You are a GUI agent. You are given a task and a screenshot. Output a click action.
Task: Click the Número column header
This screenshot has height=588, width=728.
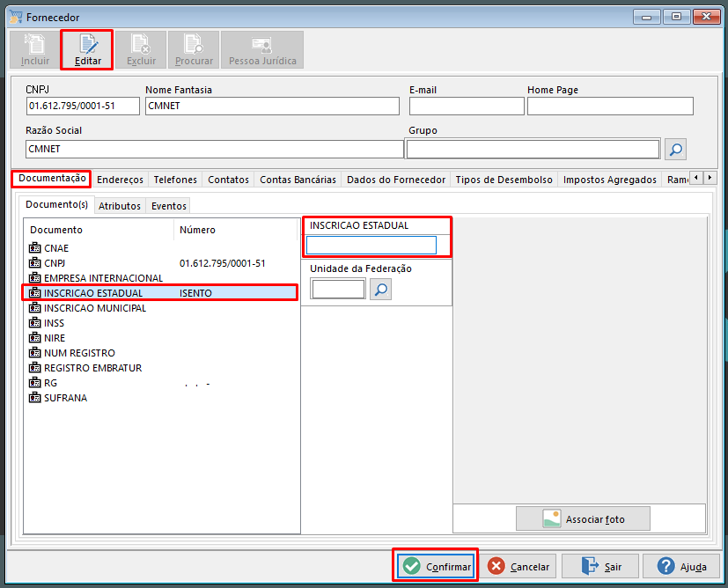click(197, 230)
